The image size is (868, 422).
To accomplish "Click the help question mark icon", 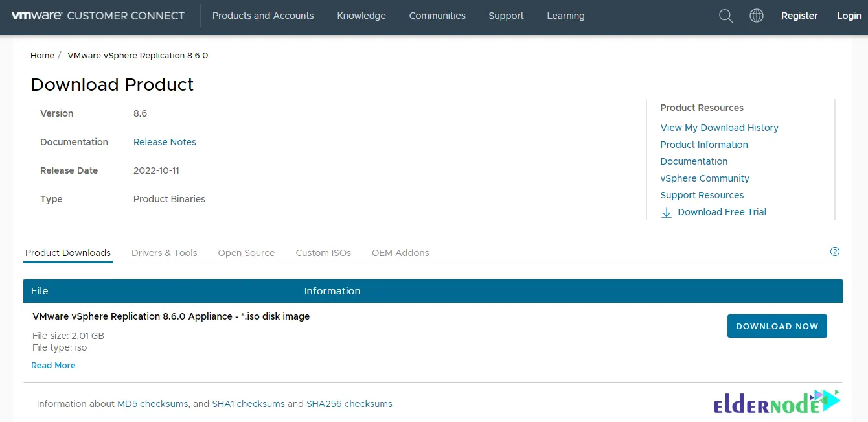I will pos(834,252).
